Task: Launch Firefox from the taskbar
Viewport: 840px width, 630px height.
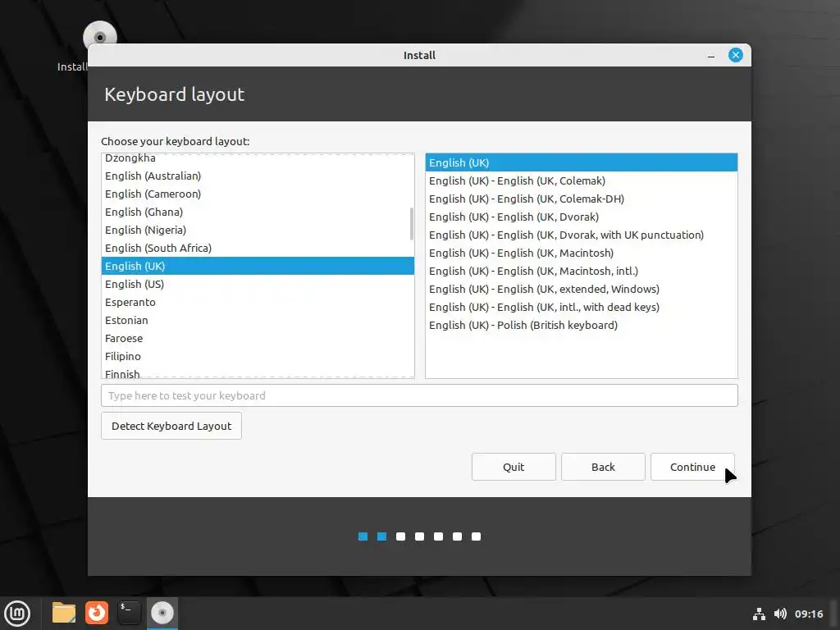Action: 97,613
